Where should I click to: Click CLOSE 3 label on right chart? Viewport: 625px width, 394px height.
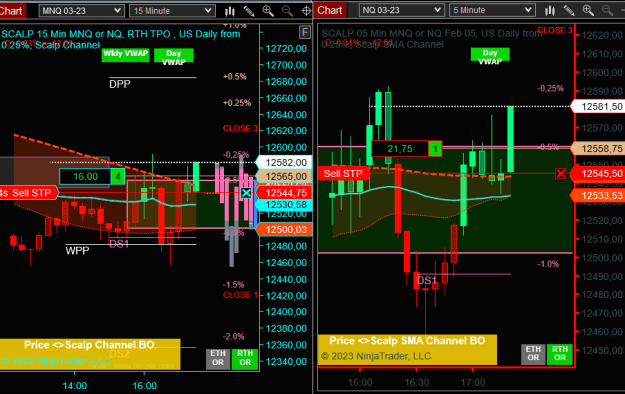point(555,30)
